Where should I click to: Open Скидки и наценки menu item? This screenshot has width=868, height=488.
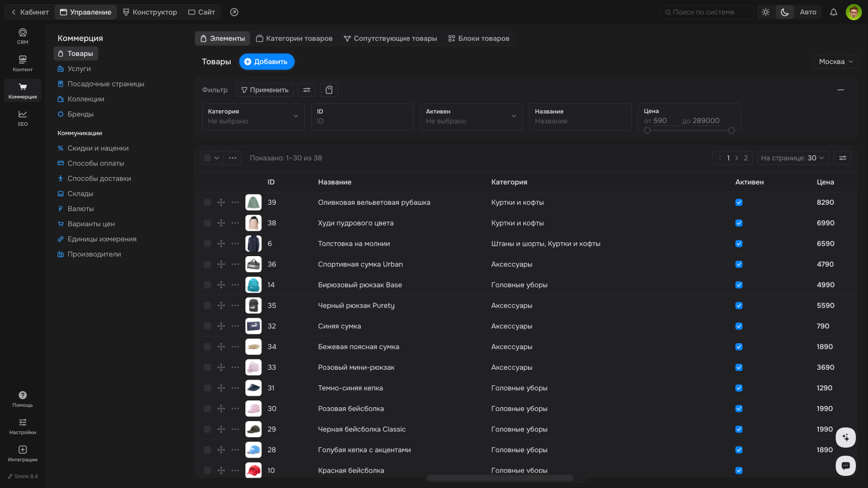click(98, 148)
